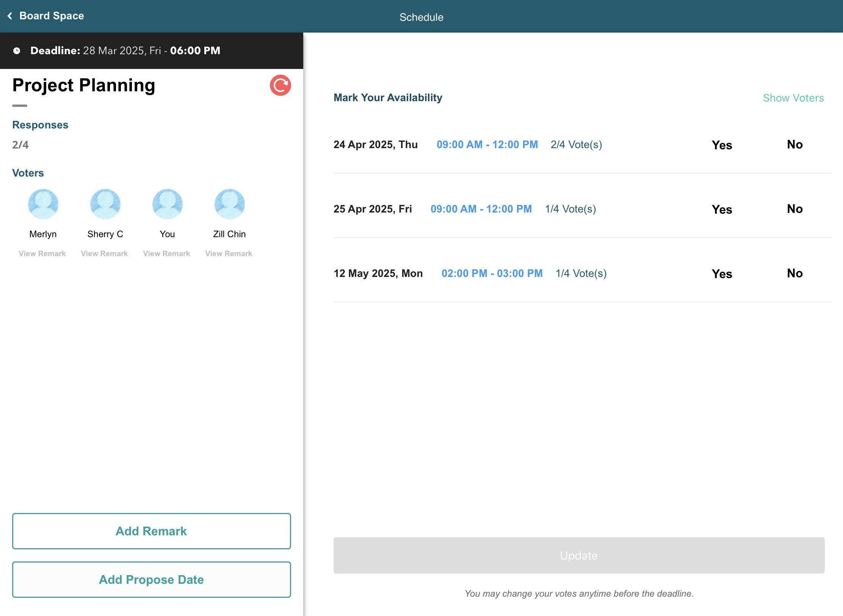Click Merlyn's avatar icon
843x616 pixels.
(x=43, y=204)
